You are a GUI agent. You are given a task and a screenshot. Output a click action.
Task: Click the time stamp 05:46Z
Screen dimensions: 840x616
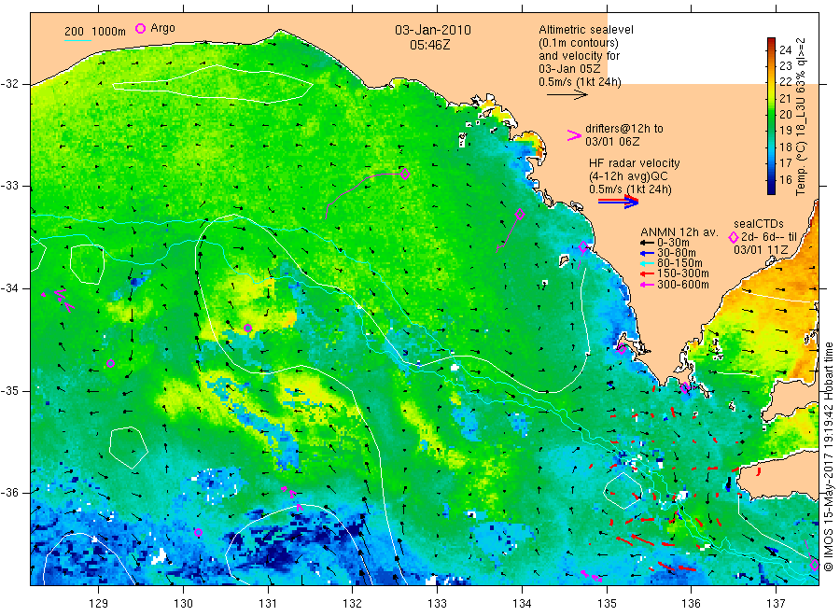(x=430, y=45)
